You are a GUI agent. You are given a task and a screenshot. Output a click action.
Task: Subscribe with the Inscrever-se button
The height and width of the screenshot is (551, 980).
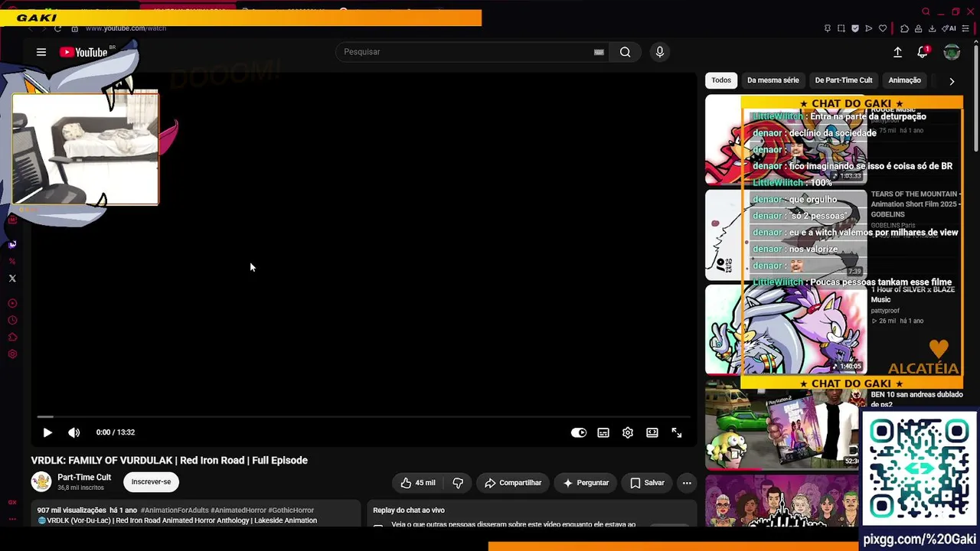point(151,482)
